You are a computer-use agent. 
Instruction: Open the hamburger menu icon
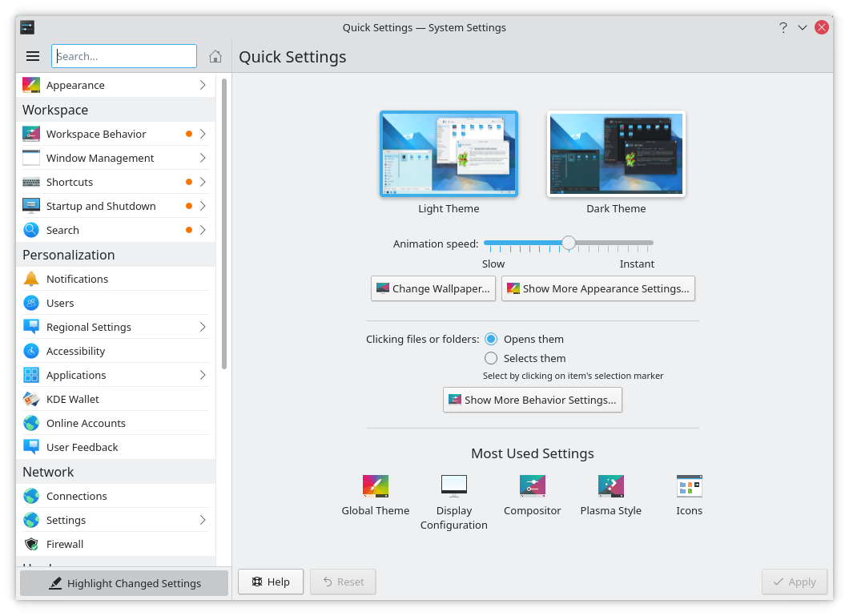(33, 56)
